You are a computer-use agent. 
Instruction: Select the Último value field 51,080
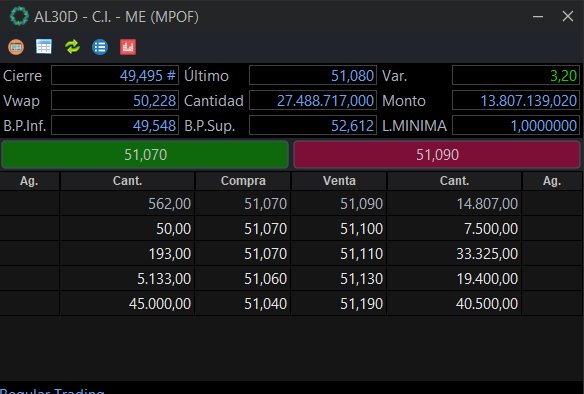pos(313,76)
